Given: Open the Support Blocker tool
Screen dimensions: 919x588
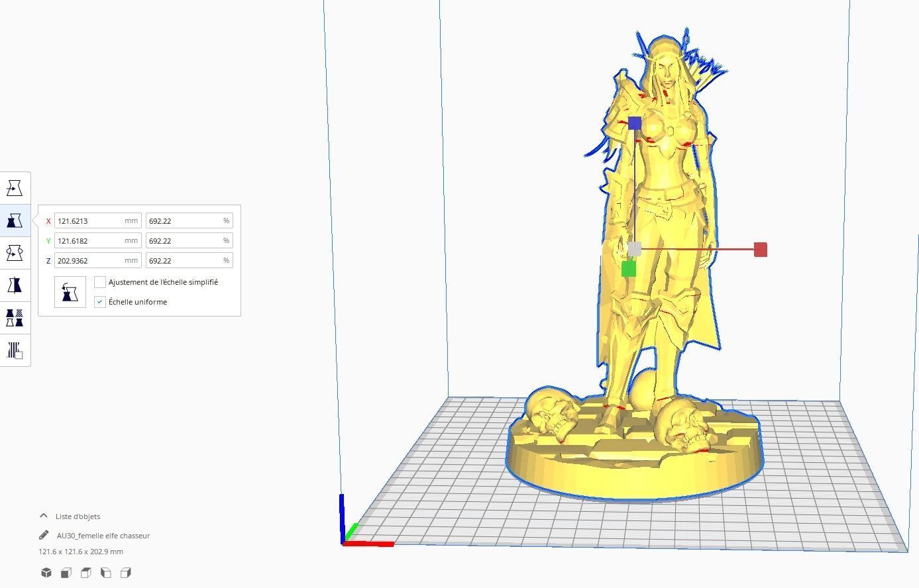Looking at the screenshot, I should click(x=15, y=350).
